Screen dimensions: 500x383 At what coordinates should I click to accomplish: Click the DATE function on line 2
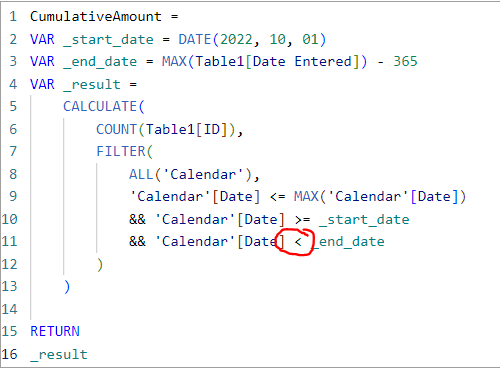click(x=195, y=39)
